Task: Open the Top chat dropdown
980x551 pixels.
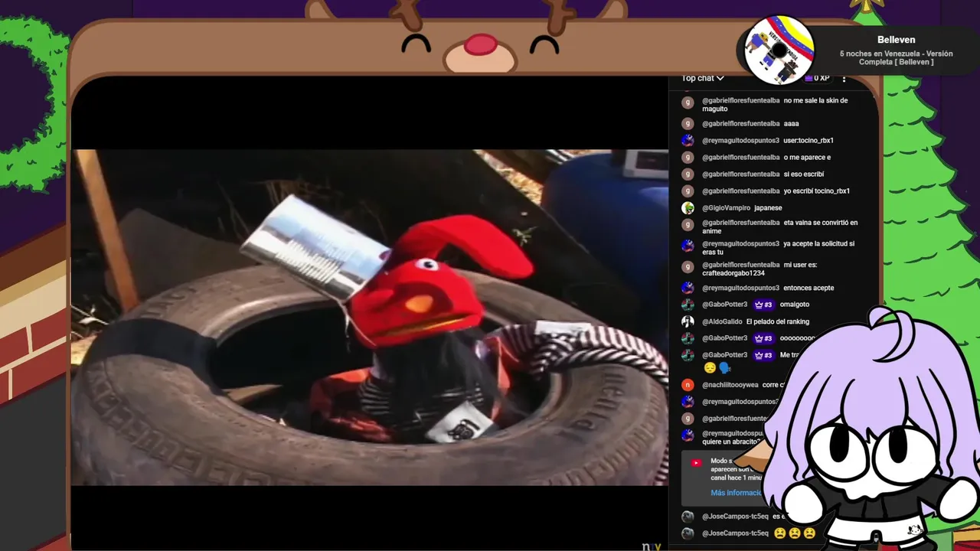Action: 703,78
